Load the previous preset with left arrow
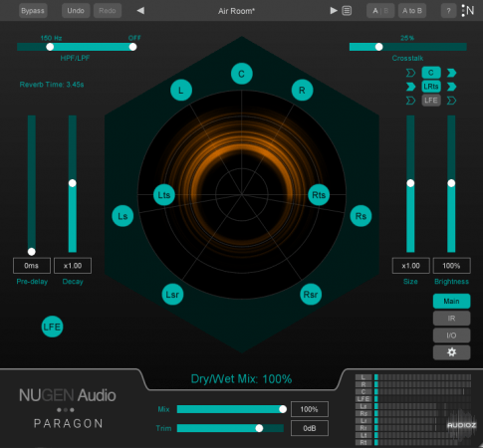 tap(140, 11)
